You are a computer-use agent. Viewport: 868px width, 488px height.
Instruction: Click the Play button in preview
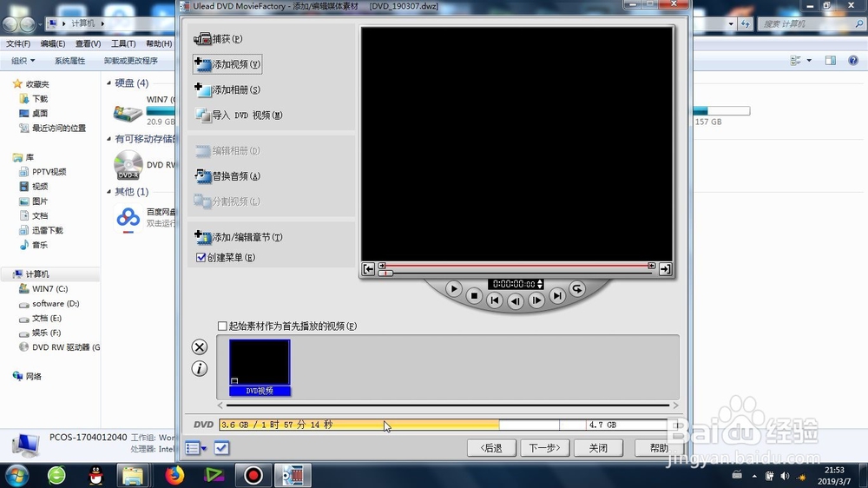click(x=453, y=288)
